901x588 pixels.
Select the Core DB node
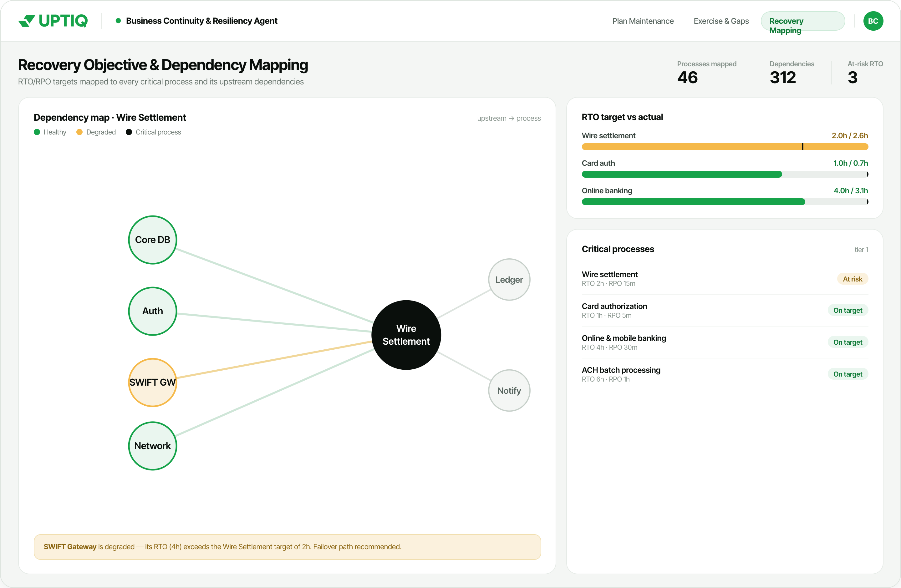point(153,240)
